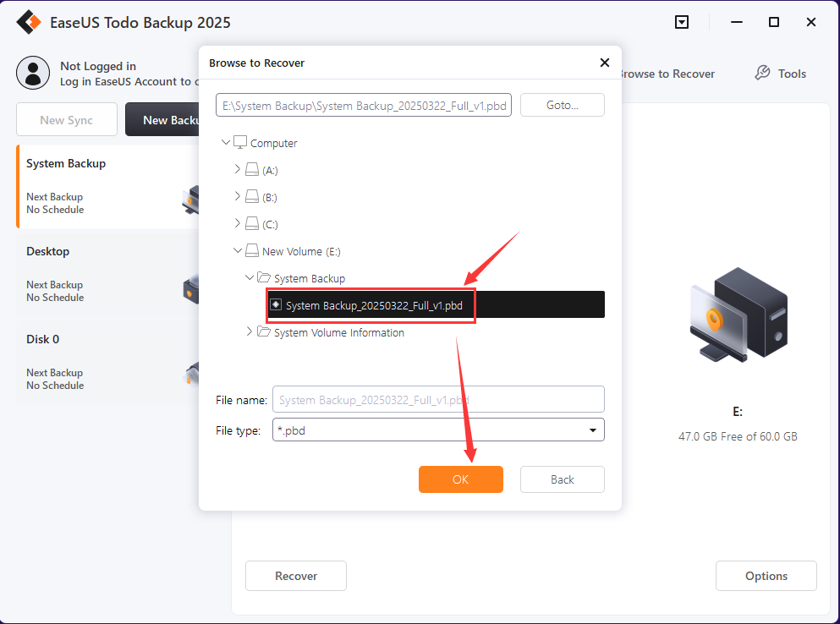Expand the (A:) drive node
Screen dimensions: 840x624
[238, 169]
